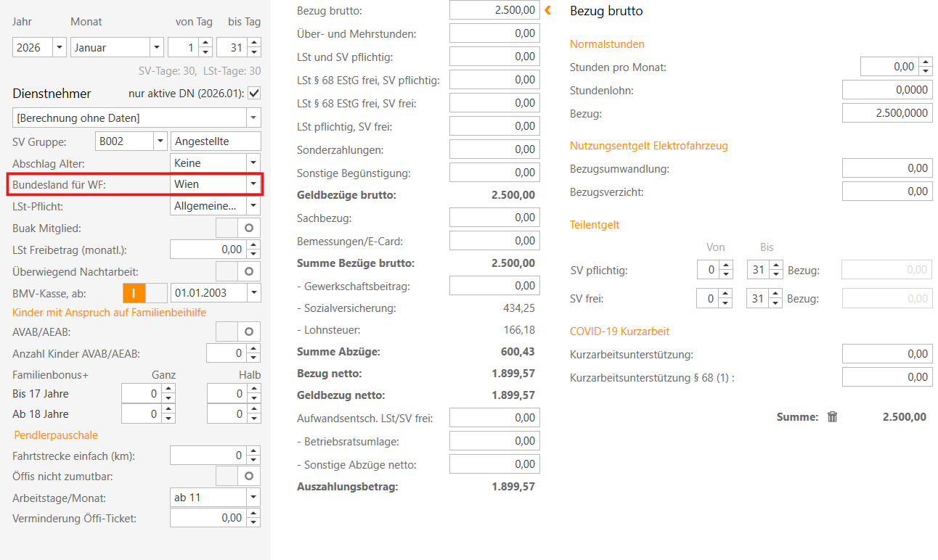Enable the Buak Mitglied toggle
938x560 pixels.
point(240,228)
